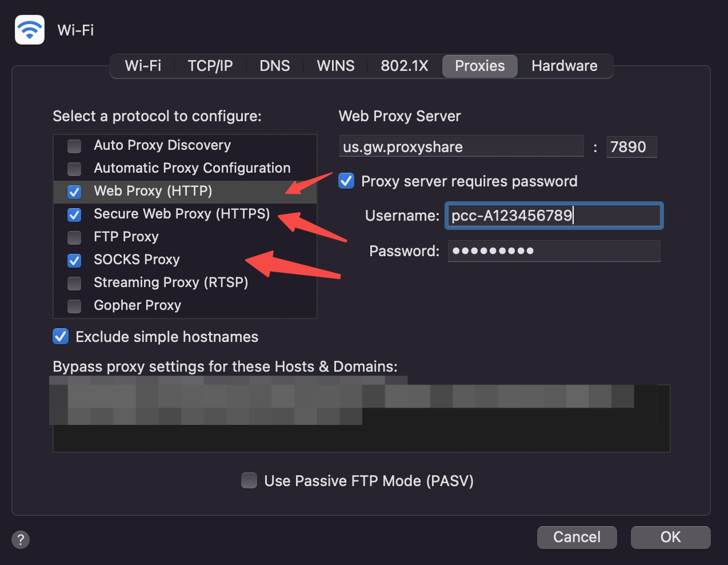Open the DNS tab
The image size is (728, 565).
click(x=275, y=66)
